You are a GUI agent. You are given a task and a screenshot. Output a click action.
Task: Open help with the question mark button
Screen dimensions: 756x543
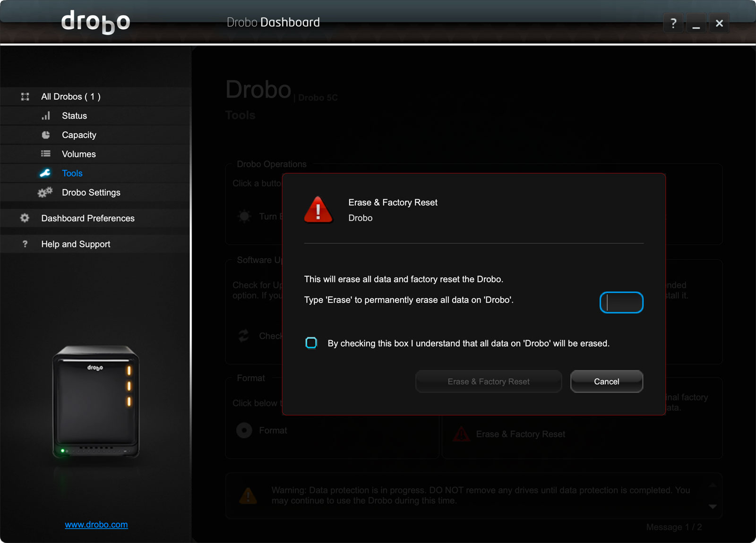673,23
